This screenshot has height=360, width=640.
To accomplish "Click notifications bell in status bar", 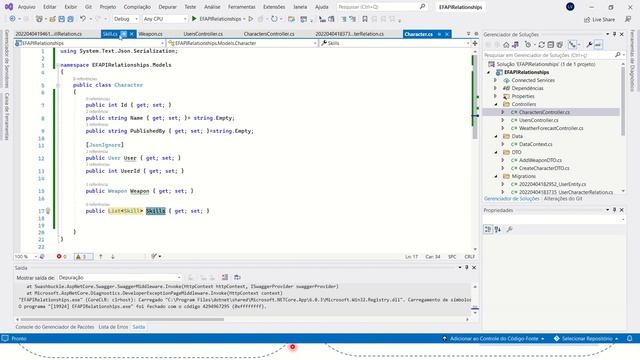I will pyautogui.click(x=630, y=338).
